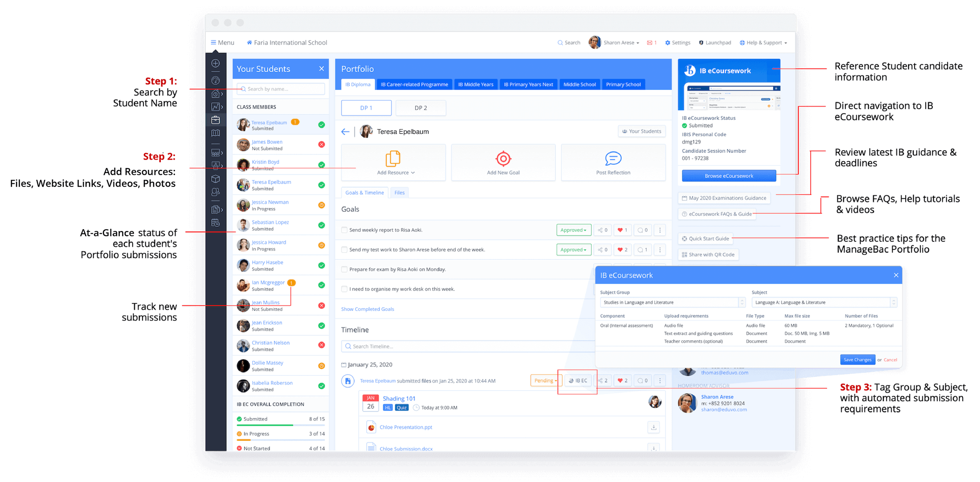Switch to the IB Diploma tab
The height and width of the screenshot is (482, 980).
(x=358, y=84)
